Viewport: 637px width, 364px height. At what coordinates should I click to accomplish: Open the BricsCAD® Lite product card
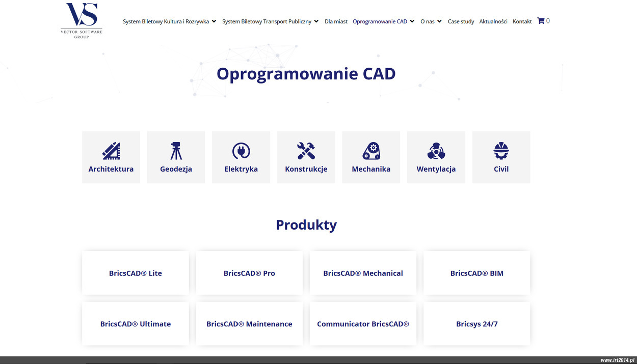pos(136,273)
